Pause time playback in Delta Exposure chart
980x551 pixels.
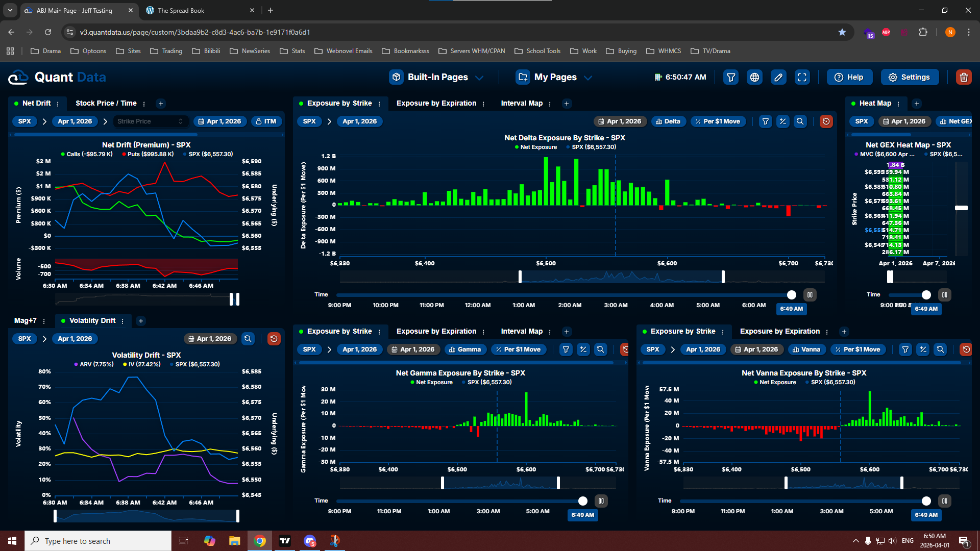click(x=810, y=295)
